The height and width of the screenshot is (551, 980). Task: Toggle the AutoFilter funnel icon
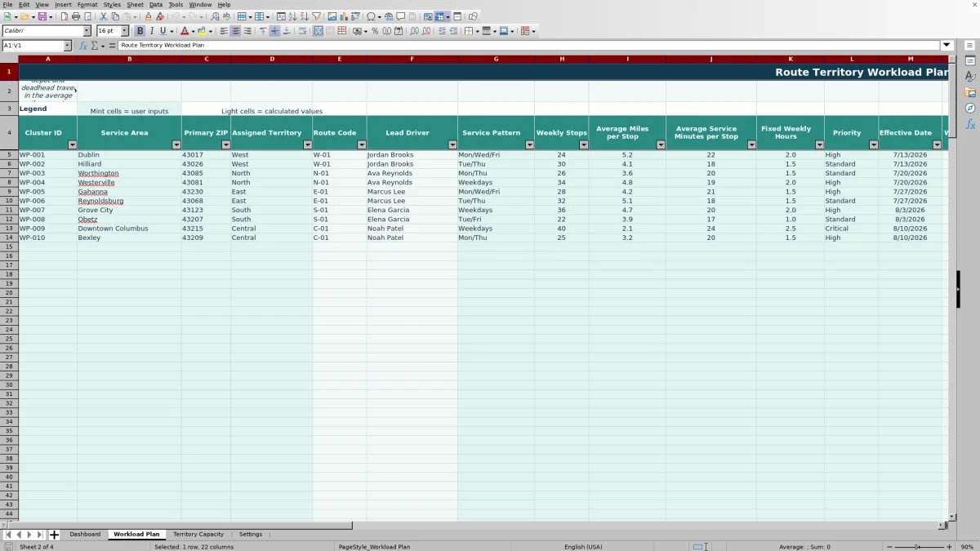(x=316, y=16)
